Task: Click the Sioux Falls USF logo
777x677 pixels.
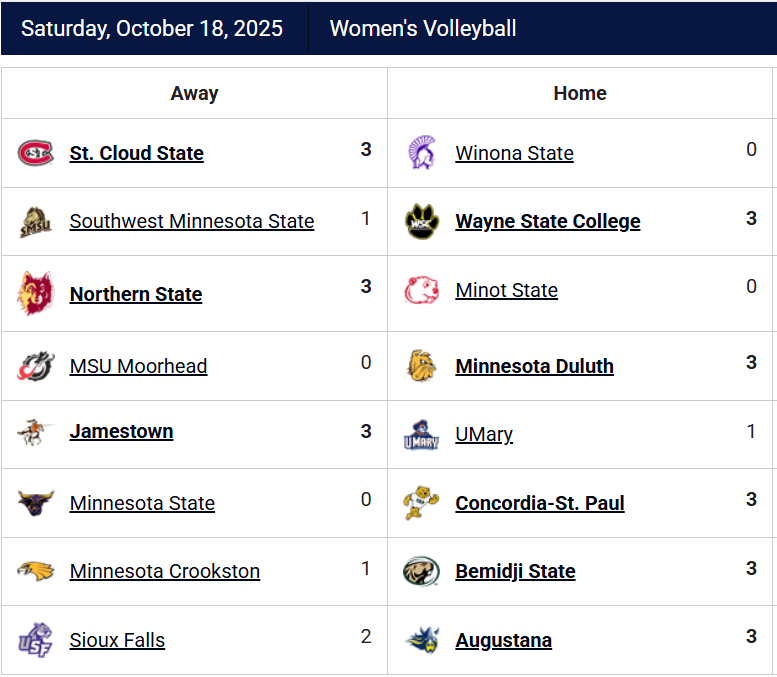Action: click(35, 640)
